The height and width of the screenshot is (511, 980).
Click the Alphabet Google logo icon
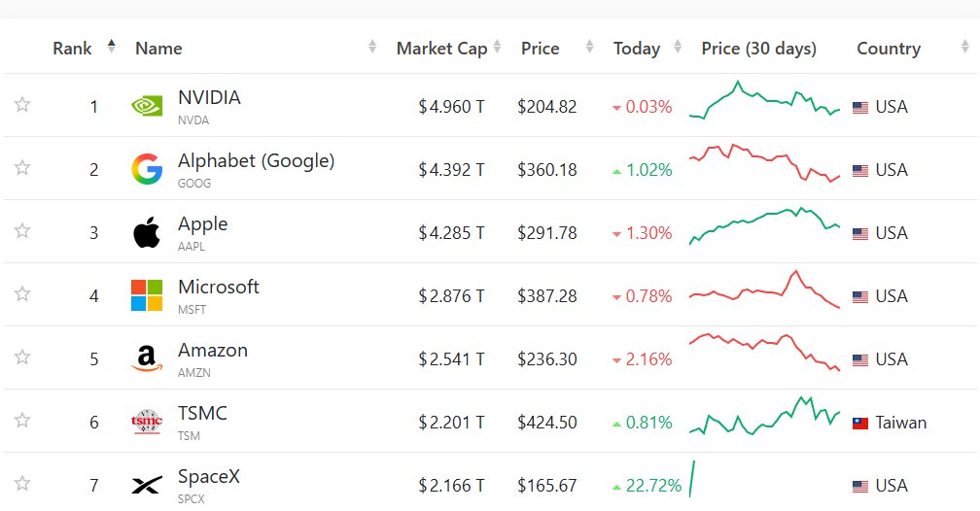(x=147, y=169)
